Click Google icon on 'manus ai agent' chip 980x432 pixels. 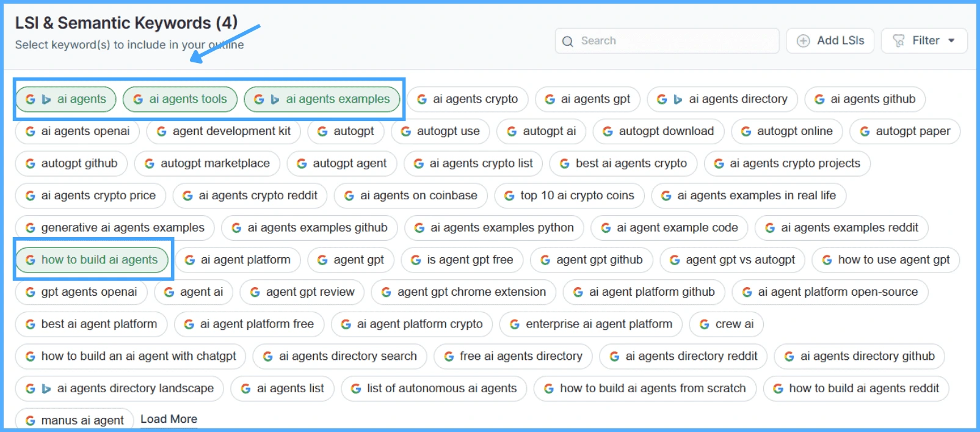(x=30, y=420)
